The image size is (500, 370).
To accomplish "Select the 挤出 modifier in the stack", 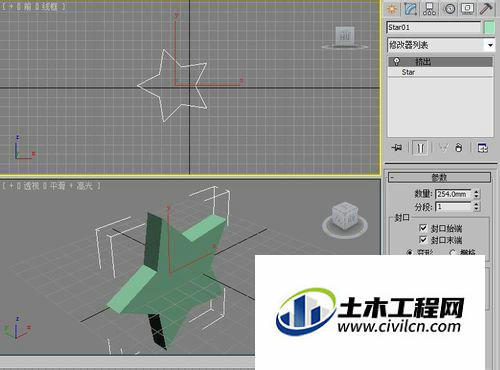I will tap(440, 62).
